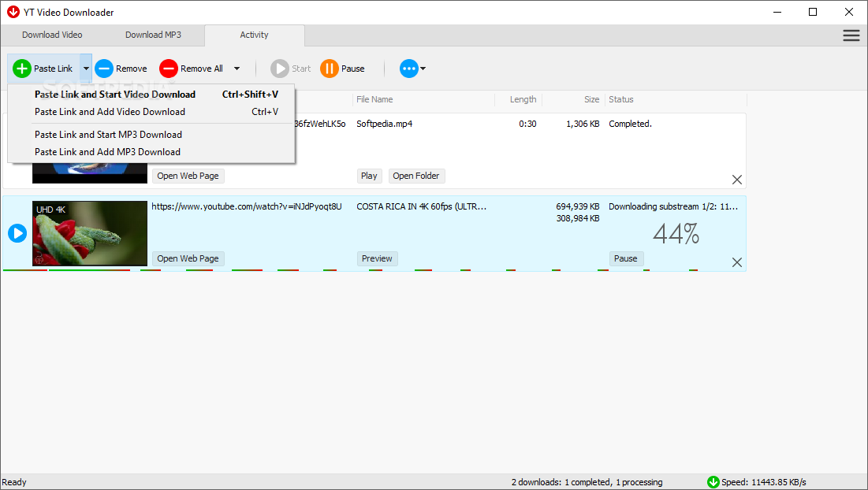The width and height of the screenshot is (868, 490).
Task: Click the Softpedia.mp4 file name
Action: tap(385, 124)
